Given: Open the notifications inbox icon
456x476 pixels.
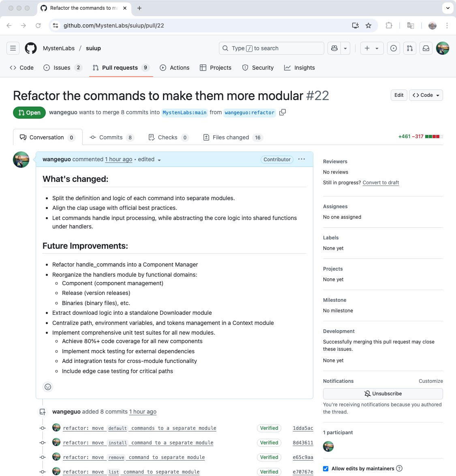Looking at the screenshot, I should (x=426, y=48).
